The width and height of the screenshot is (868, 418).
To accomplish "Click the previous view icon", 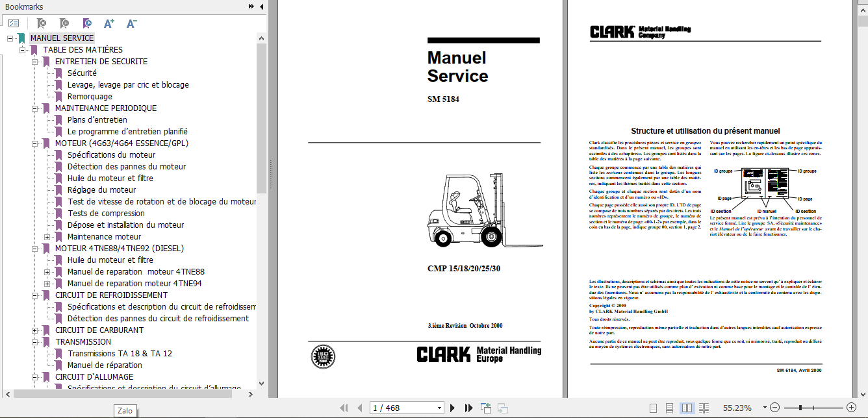I will click(x=485, y=408).
